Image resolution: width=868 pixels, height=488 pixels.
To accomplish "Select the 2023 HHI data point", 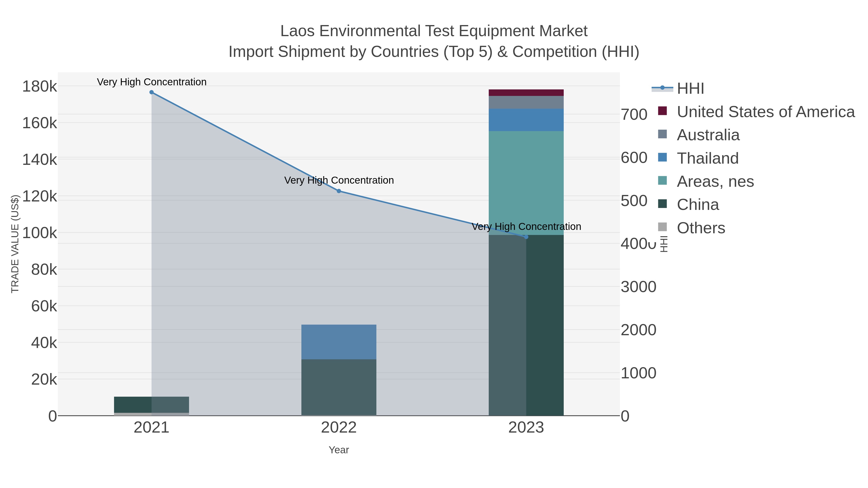I will click(x=526, y=237).
